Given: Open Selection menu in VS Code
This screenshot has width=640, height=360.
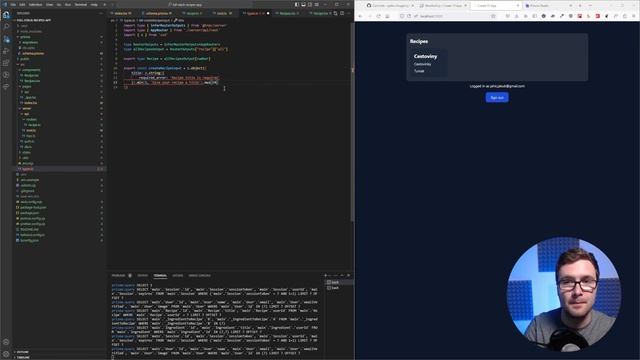Looking at the screenshot, I should pos(36,4).
